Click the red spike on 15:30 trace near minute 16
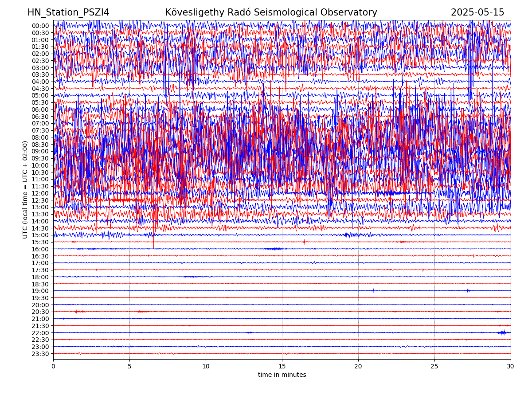Screen dimensions: 532x399 pos(304,242)
